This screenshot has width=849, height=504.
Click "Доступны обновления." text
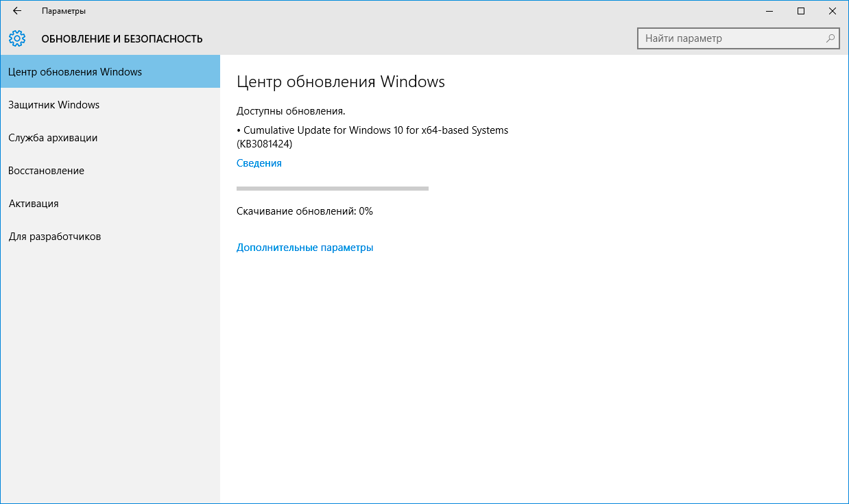point(291,111)
